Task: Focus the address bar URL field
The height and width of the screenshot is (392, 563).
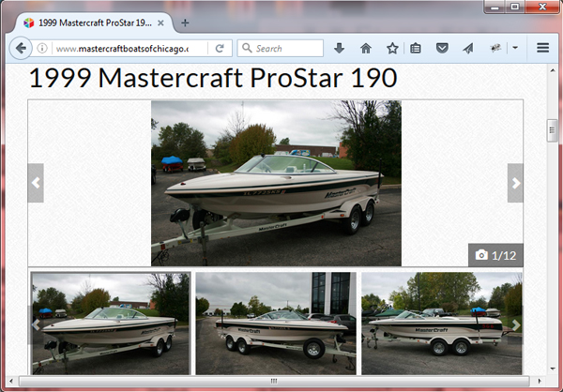Action: coord(129,48)
